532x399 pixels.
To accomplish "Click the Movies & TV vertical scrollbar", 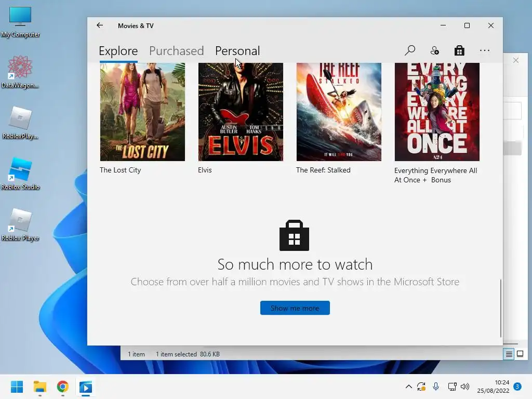I will pyautogui.click(x=501, y=308).
